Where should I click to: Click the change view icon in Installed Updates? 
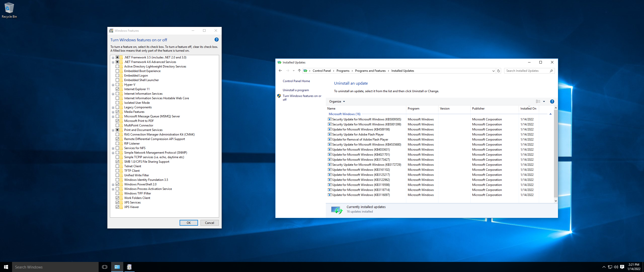(x=538, y=101)
